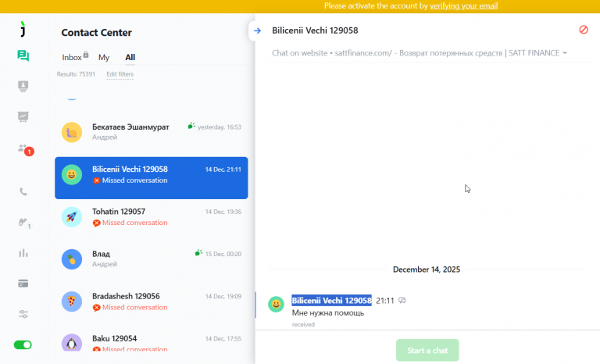Click the missed icon in Tohatin row
Image resolution: width=600 pixels, height=364 pixels.
(96, 223)
